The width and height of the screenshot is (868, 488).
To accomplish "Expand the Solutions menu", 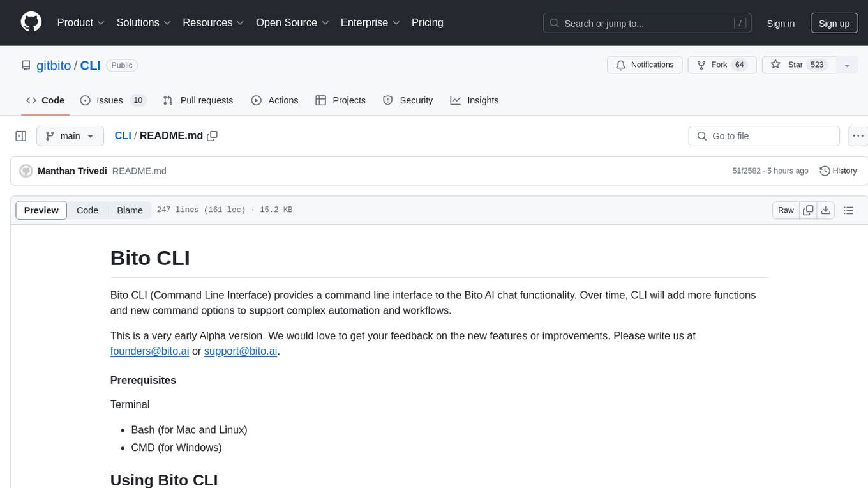I will 144,22.
